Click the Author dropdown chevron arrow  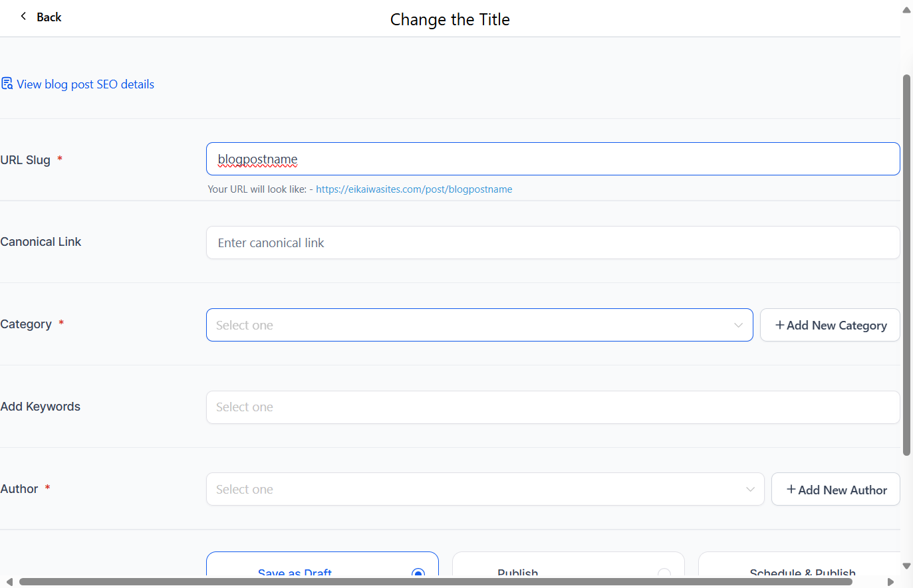[750, 489]
